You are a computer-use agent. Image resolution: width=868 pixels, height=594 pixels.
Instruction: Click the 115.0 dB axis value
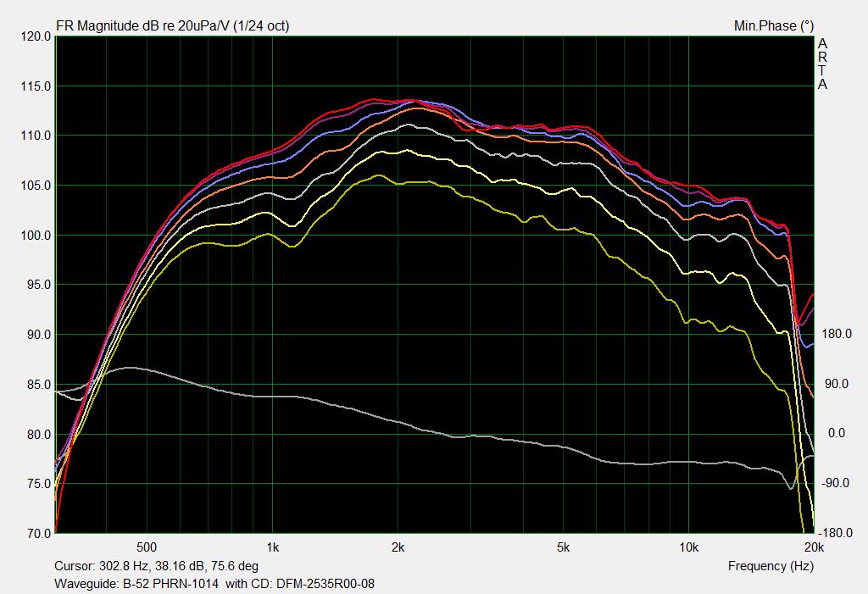36,86
